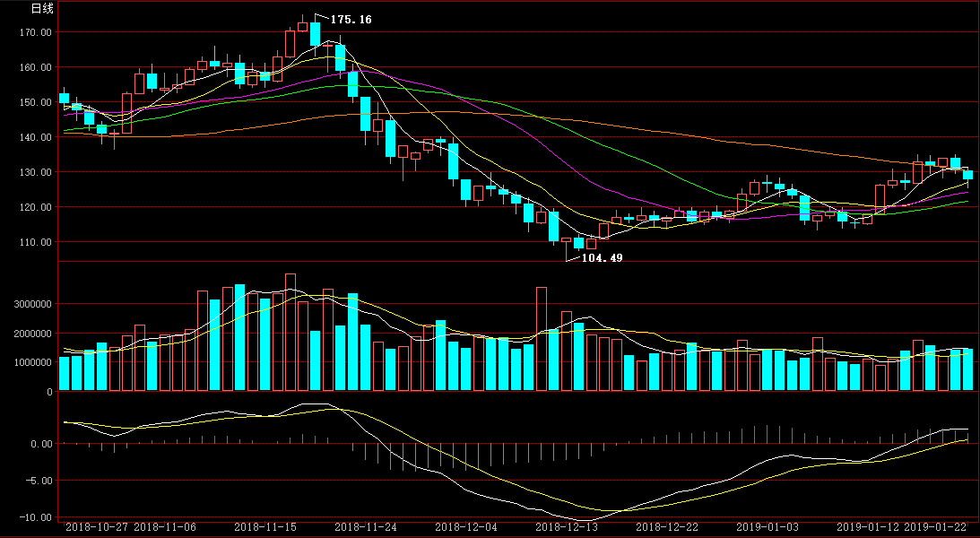Screen dimensions: 980x538
Task: Pick the 2019-01-22 date label
Action: click(x=936, y=526)
